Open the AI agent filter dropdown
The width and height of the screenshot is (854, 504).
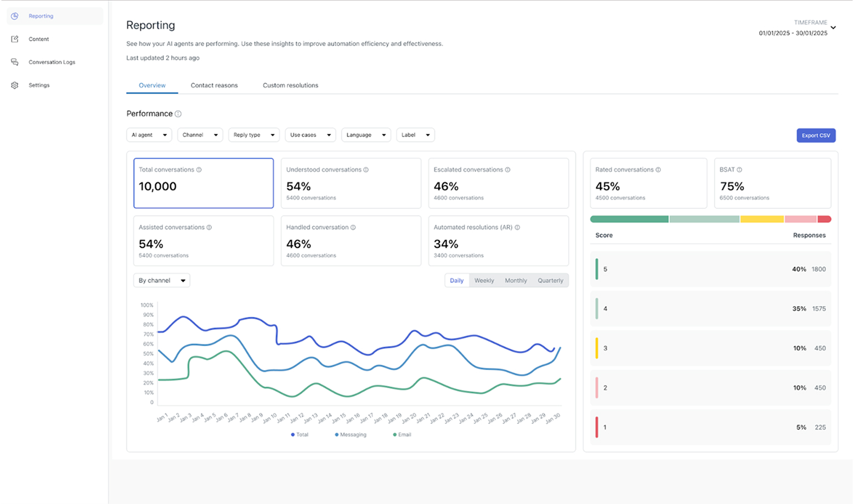(149, 135)
